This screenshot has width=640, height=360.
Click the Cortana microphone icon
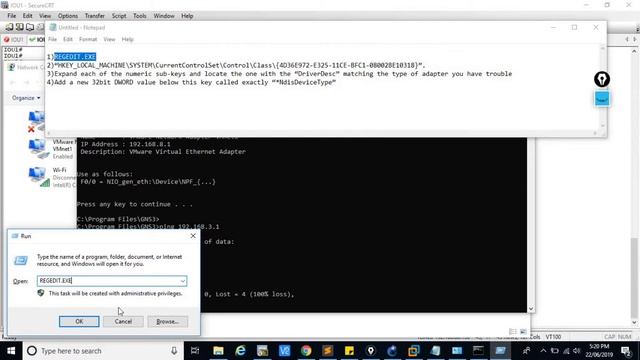pos(174,351)
